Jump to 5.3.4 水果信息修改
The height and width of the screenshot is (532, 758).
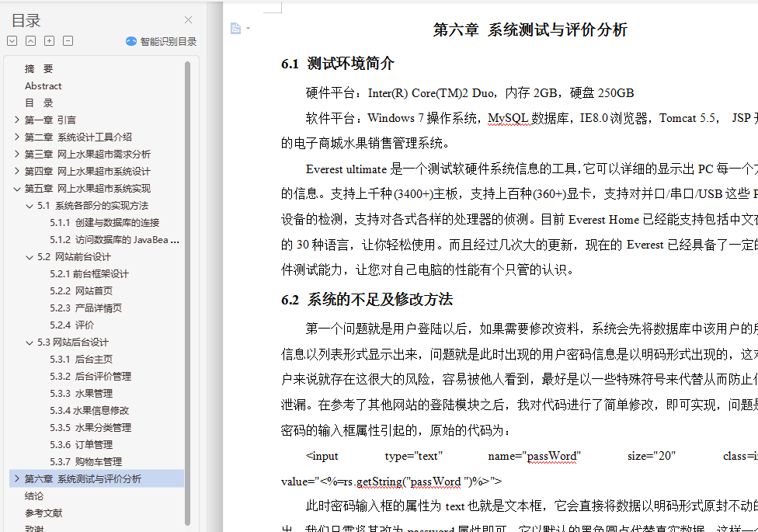tap(89, 411)
